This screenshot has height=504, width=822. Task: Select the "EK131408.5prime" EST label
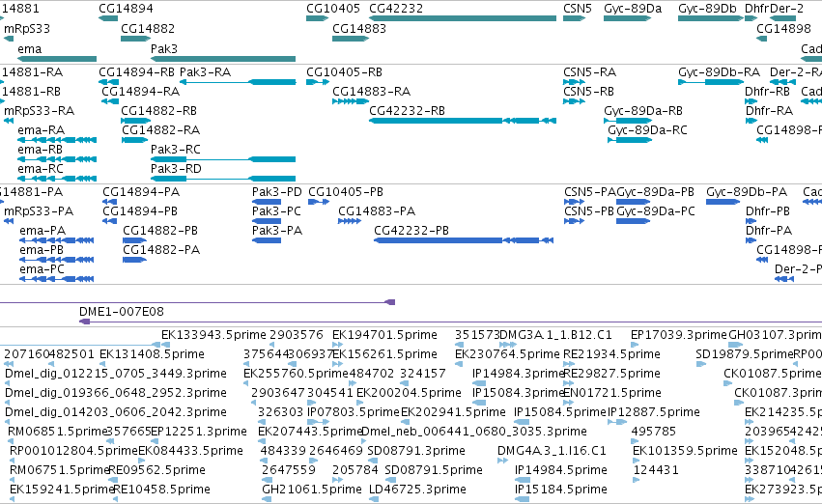(x=152, y=354)
